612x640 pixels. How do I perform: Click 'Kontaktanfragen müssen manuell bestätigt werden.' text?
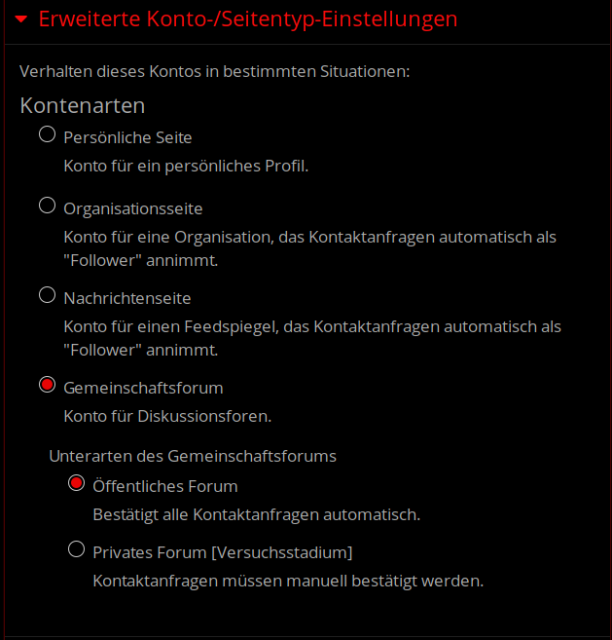(288, 580)
